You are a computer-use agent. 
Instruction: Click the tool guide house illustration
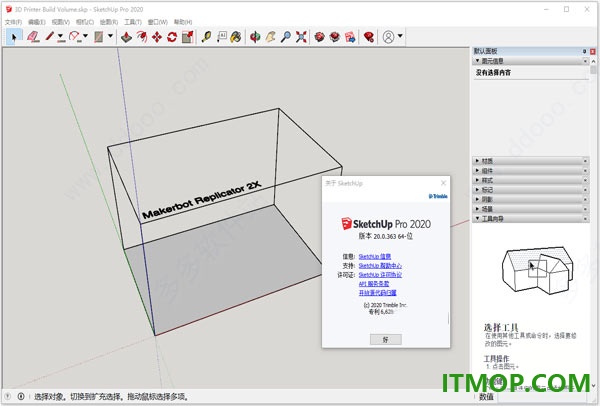click(x=537, y=271)
